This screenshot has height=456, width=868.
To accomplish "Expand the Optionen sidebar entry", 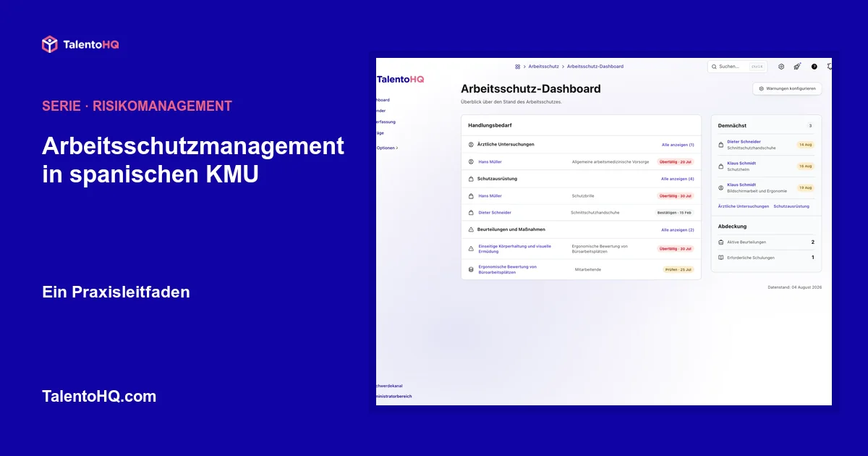I will (387, 148).
